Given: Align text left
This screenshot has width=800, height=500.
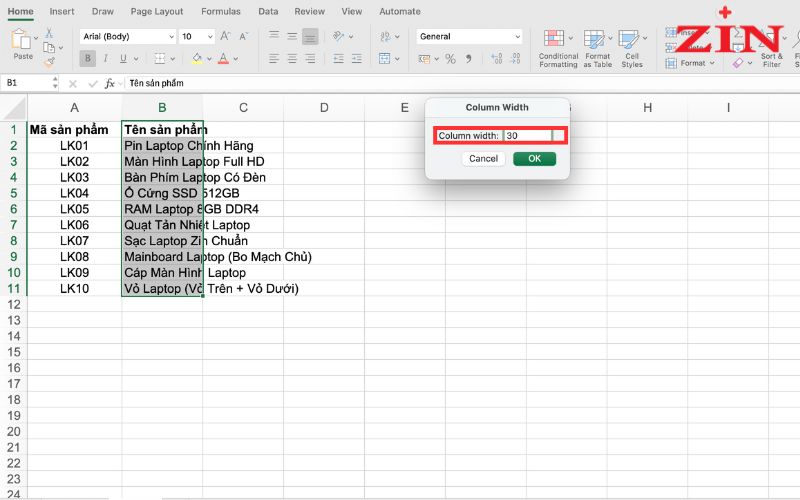Looking at the screenshot, I should click(x=274, y=59).
